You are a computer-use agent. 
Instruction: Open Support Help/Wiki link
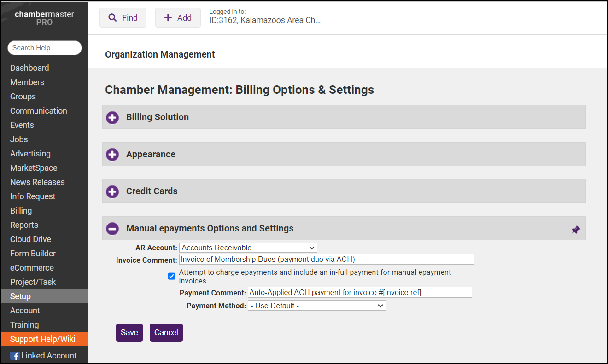(x=43, y=339)
